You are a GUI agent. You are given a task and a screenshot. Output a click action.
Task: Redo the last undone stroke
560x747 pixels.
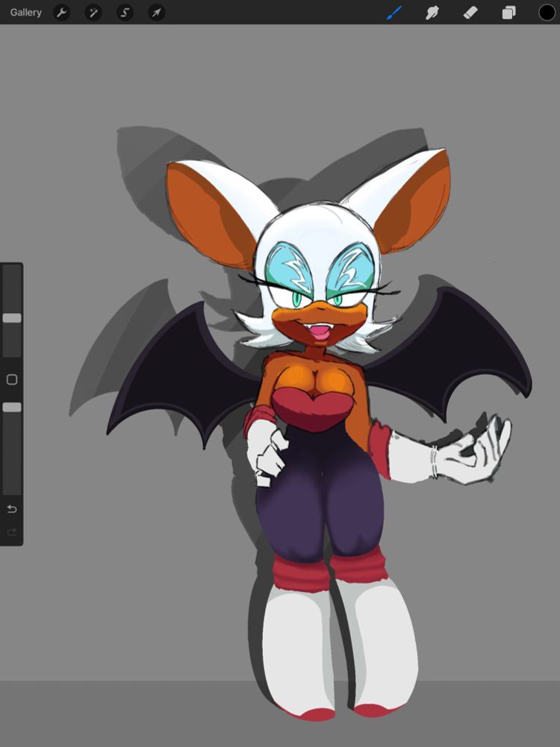click(x=12, y=532)
